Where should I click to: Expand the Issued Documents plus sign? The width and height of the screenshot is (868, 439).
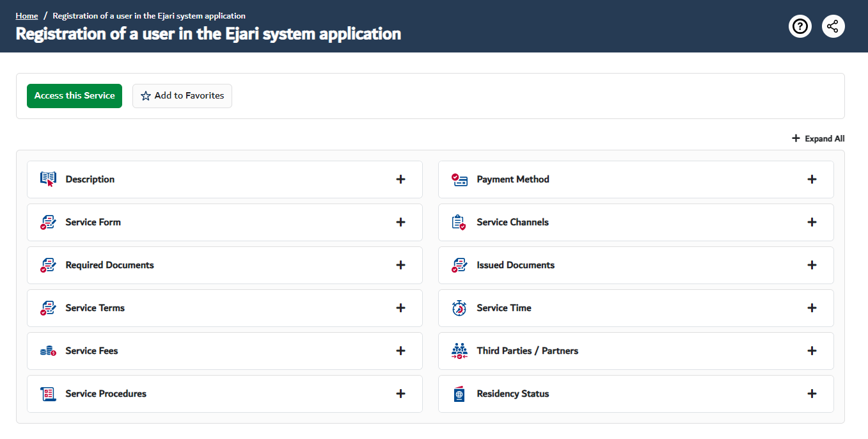click(x=812, y=265)
